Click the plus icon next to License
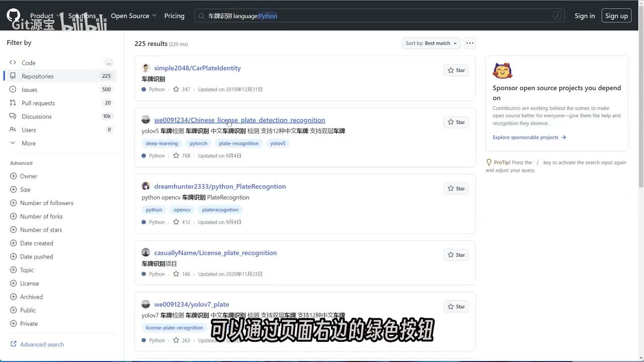The image size is (644, 362). (14, 284)
